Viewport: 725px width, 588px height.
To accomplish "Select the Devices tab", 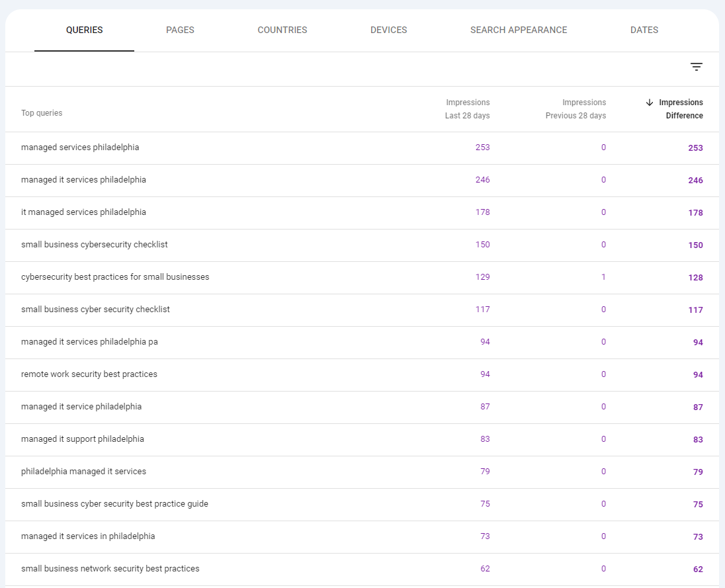I will click(388, 30).
